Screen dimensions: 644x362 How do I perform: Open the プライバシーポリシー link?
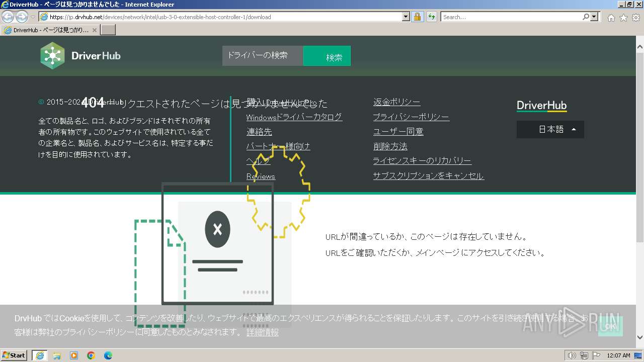point(411,117)
